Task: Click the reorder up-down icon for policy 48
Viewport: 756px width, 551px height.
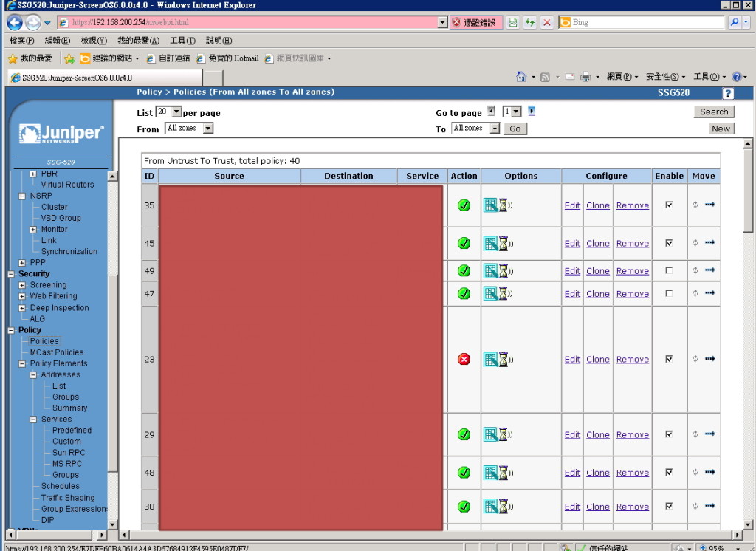Action: [695, 472]
